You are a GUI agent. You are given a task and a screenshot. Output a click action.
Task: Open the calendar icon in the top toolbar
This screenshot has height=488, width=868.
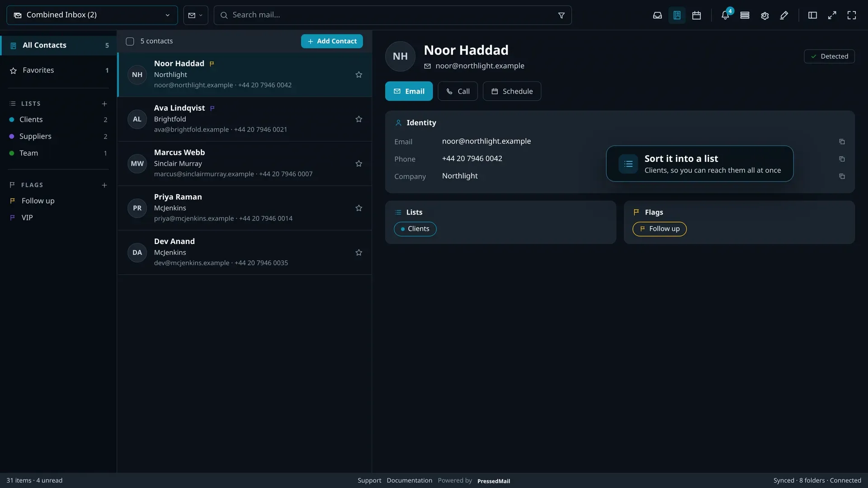coord(696,15)
